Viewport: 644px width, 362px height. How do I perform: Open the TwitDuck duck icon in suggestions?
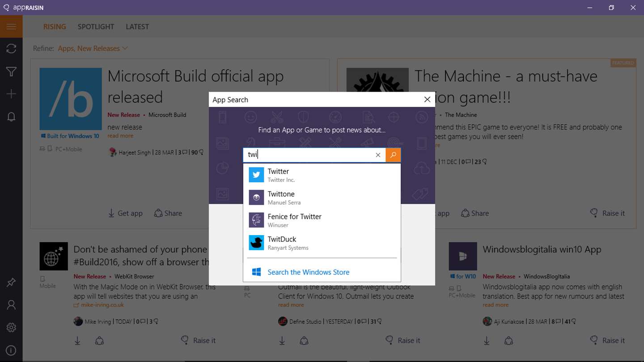(256, 243)
